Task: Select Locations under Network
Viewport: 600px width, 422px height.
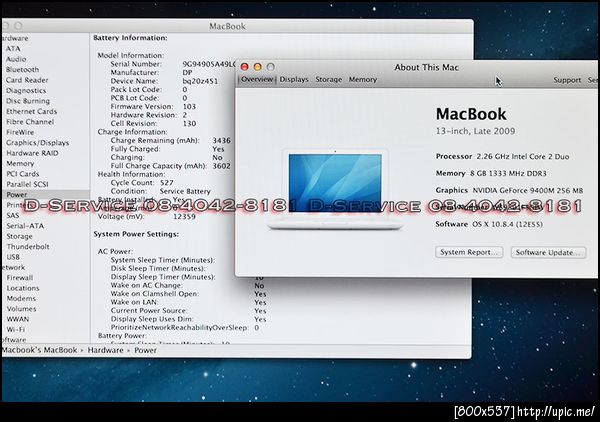Action: click(23, 288)
